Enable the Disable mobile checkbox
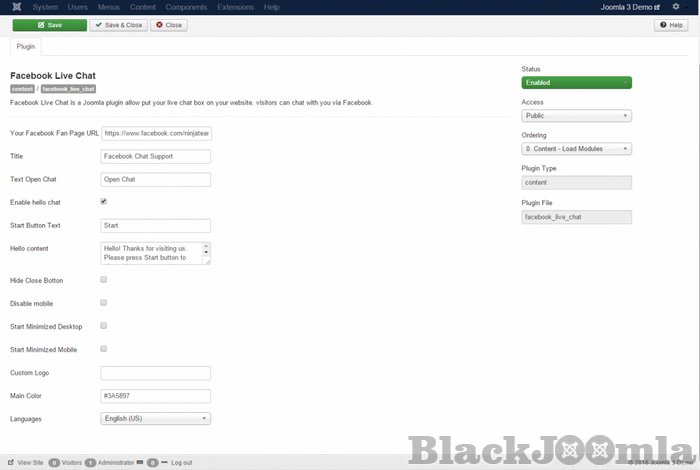This screenshot has width=700, height=470. (x=104, y=303)
